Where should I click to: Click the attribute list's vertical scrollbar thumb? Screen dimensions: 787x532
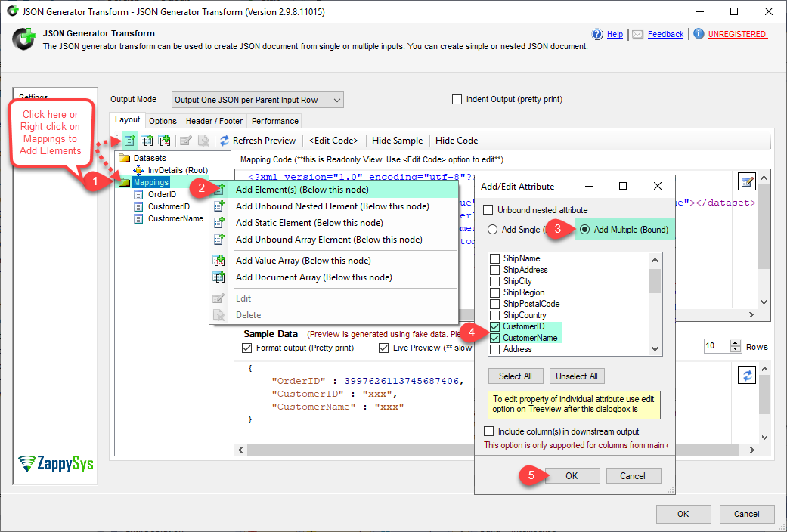point(655,281)
